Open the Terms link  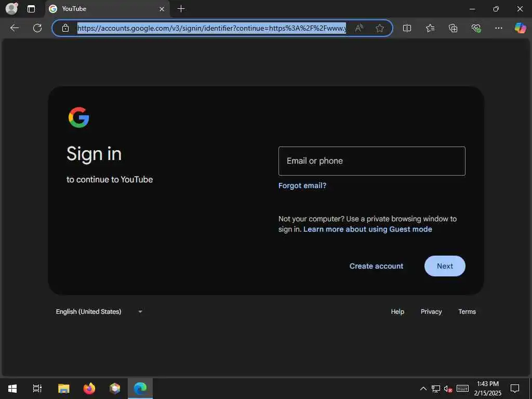[467, 312]
